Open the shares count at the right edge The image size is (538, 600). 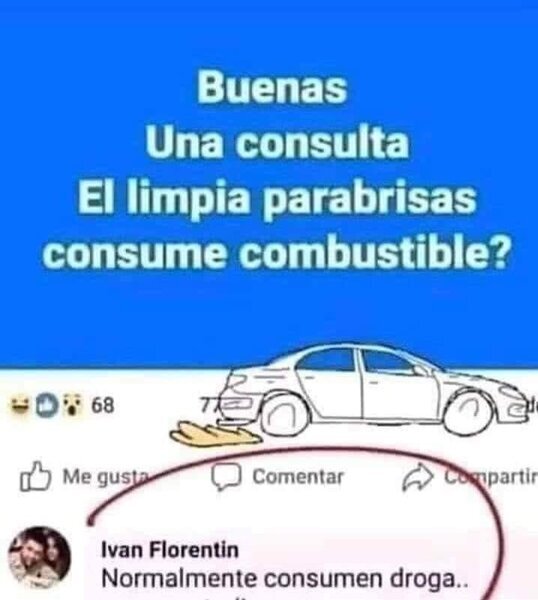tap(532, 405)
